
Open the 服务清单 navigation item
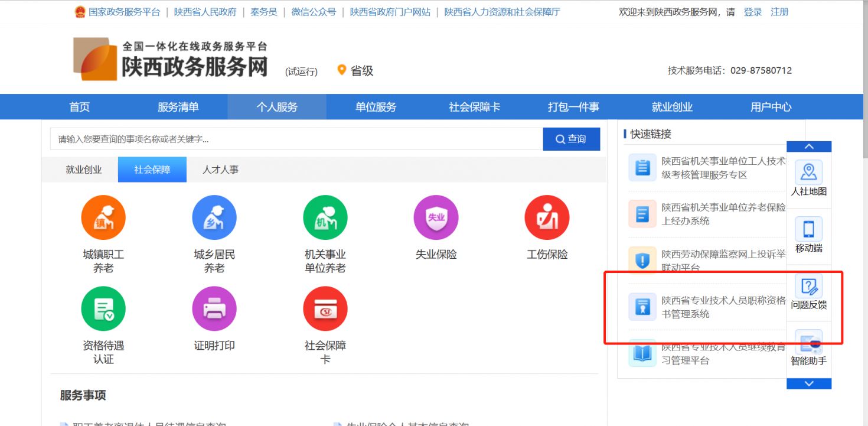click(x=178, y=107)
